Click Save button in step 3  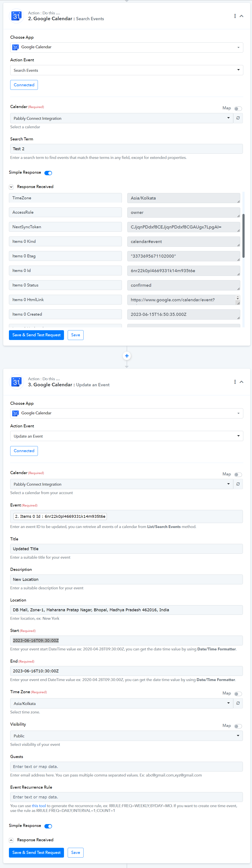point(76,853)
